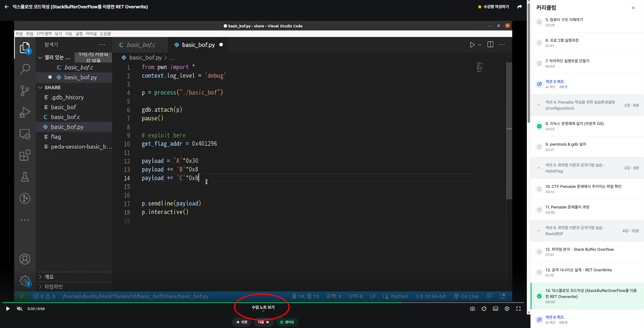Viewport: 644px width, 328px height.
Task: Toggle the subtitles icon
Action: [x=495, y=309]
